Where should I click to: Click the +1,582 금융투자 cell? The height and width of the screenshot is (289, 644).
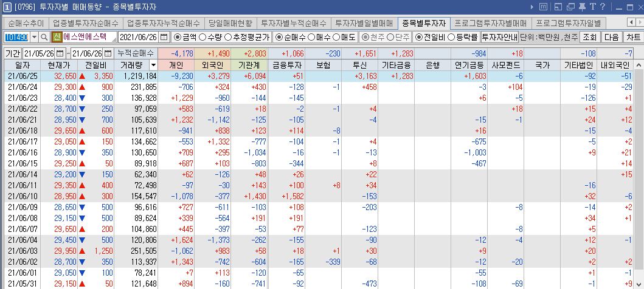[286, 196]
